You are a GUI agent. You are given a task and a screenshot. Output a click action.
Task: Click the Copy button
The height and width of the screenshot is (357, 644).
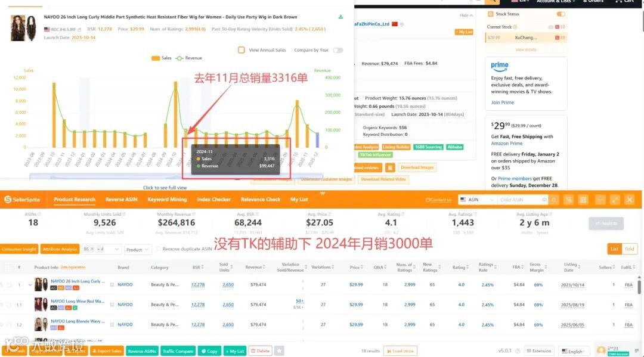[x=209, y=351]
